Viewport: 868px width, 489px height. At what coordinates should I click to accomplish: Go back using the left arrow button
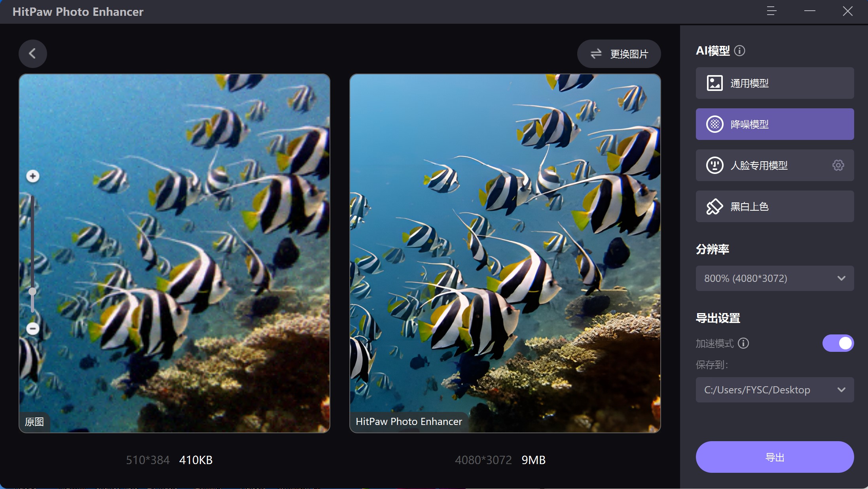(32, 53)
